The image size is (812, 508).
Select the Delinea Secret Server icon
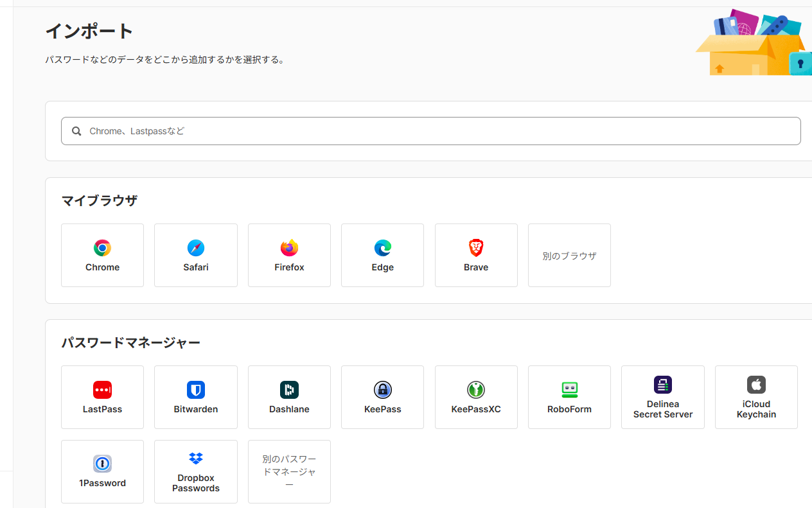click(x=663, y=385)
